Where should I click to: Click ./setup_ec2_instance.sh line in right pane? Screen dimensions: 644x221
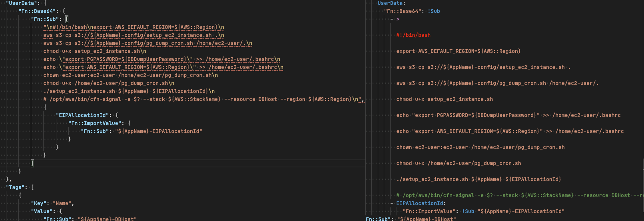pyautogui.click(x=479, y=179)
